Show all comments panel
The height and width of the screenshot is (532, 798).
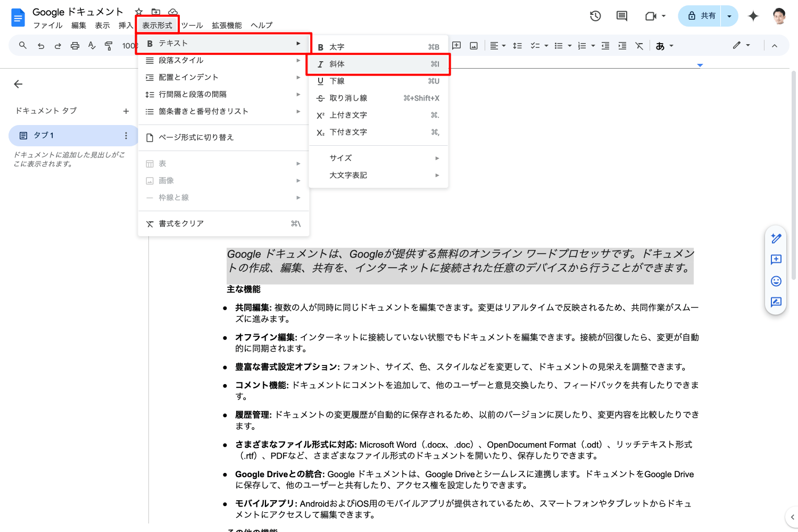pos(622,16)
